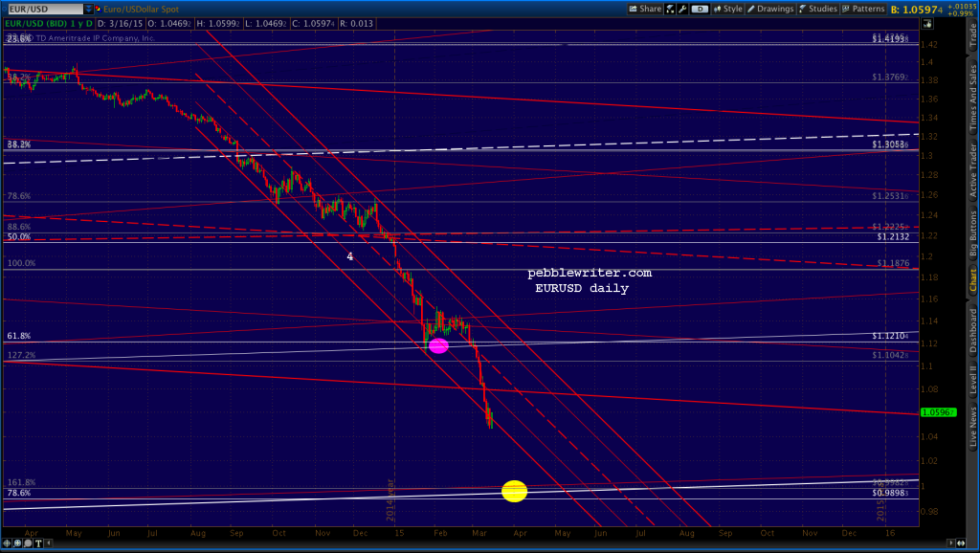Toggle the zoom-out tool in bottom toolbar

27,543
